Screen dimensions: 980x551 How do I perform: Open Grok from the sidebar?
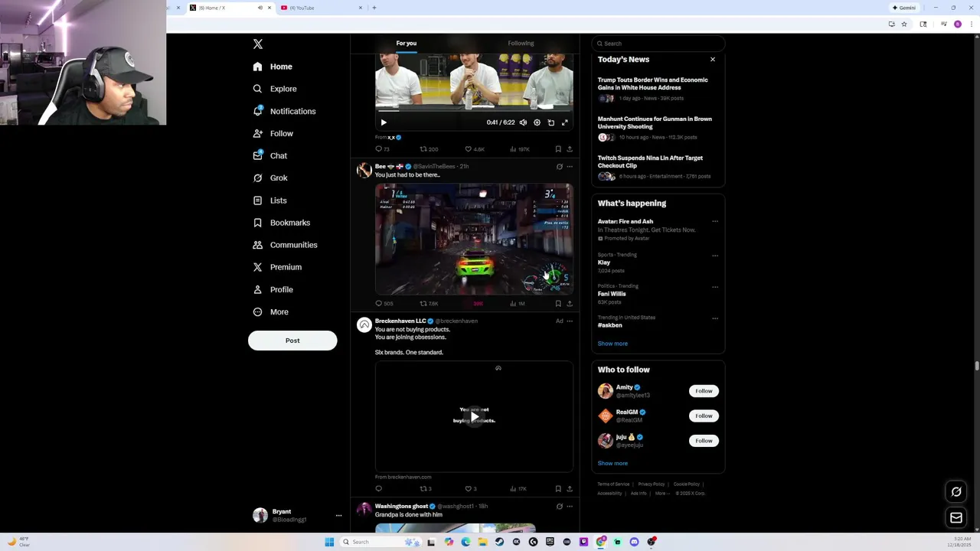(270, 178)
